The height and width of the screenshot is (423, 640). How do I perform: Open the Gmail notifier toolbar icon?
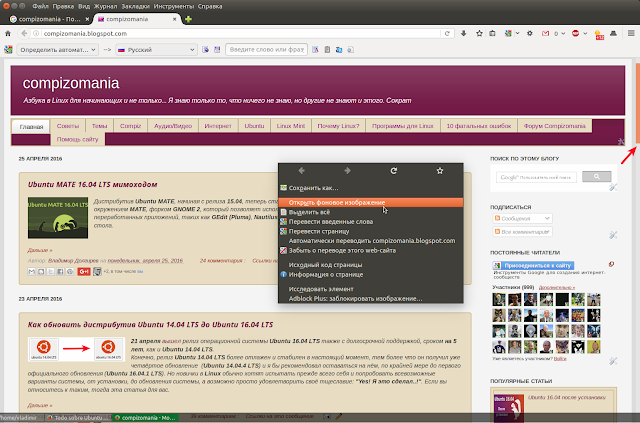(x=545, y=33)
